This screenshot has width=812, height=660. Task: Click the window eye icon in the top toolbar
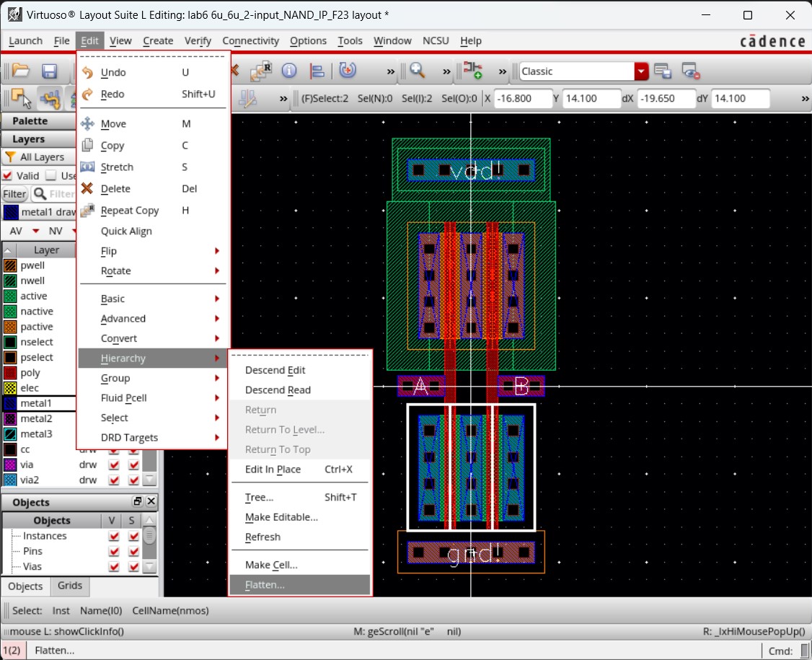[x=691, y=71]
